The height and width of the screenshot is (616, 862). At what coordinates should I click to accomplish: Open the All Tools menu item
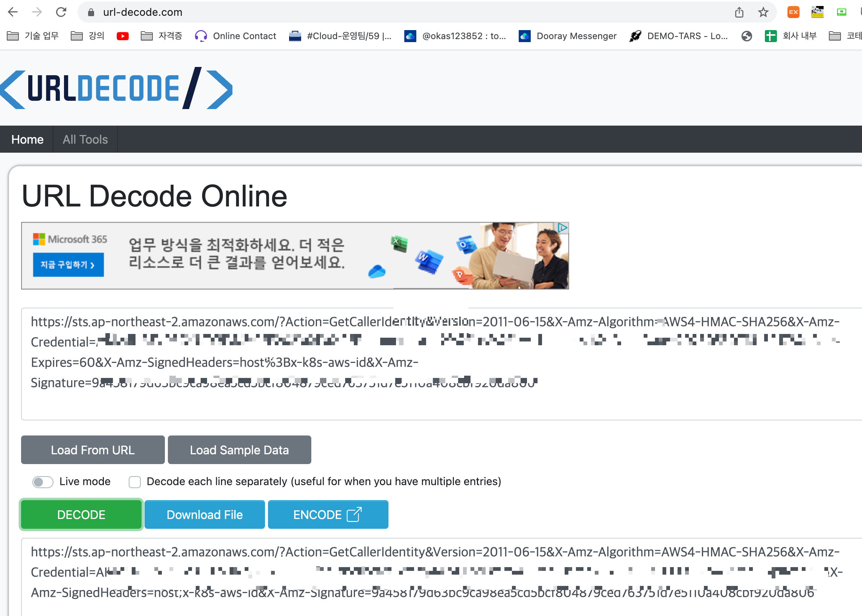pos(85,139)
